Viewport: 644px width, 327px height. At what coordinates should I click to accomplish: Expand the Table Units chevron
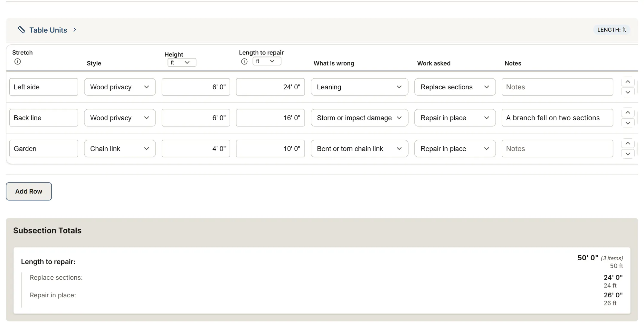75,30
